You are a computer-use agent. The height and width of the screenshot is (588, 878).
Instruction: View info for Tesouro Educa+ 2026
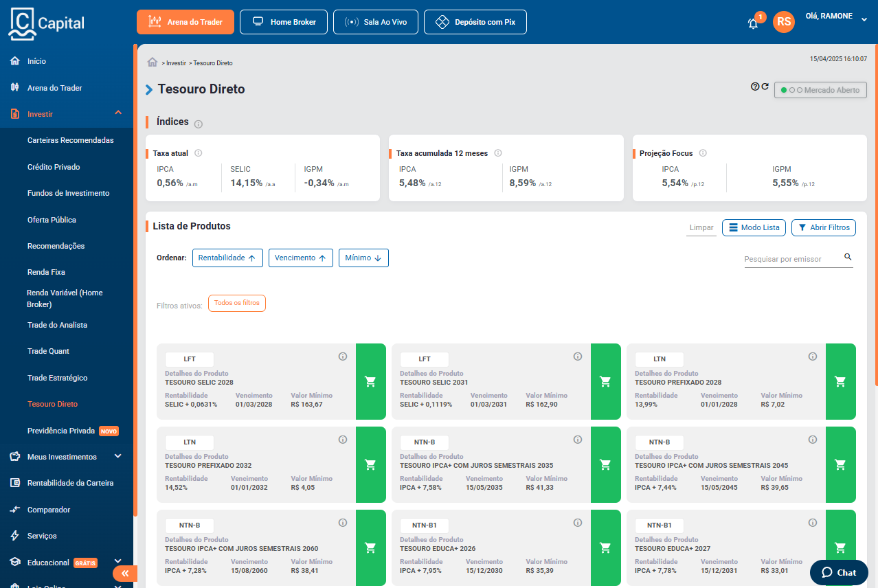(578, 523)
